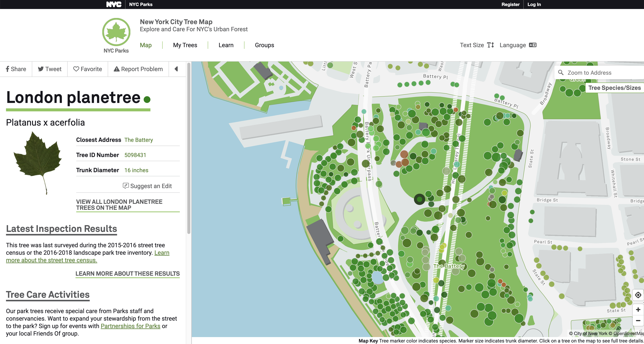This screenshot has width=644, height=344.
Task: Tweet this tree's page
Action: (49, 69)
